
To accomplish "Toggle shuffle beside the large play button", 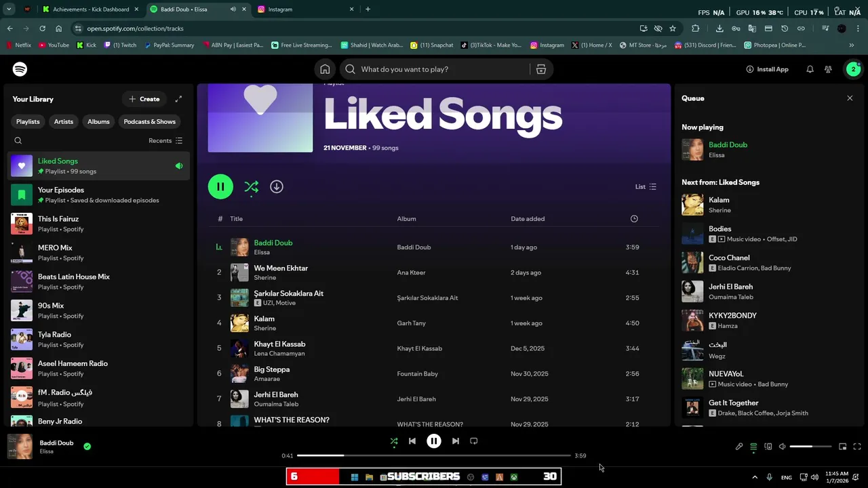I will [x=251, y=186].
